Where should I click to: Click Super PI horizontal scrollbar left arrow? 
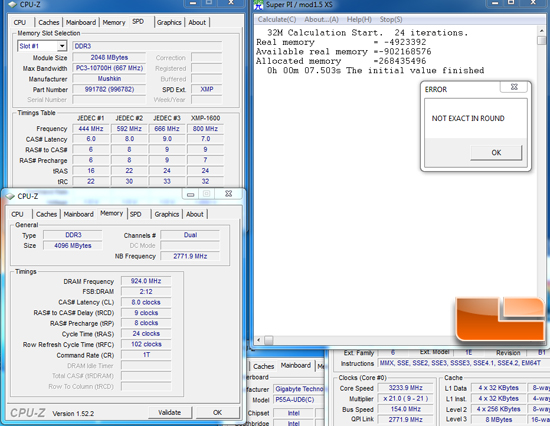pos(259,340)
